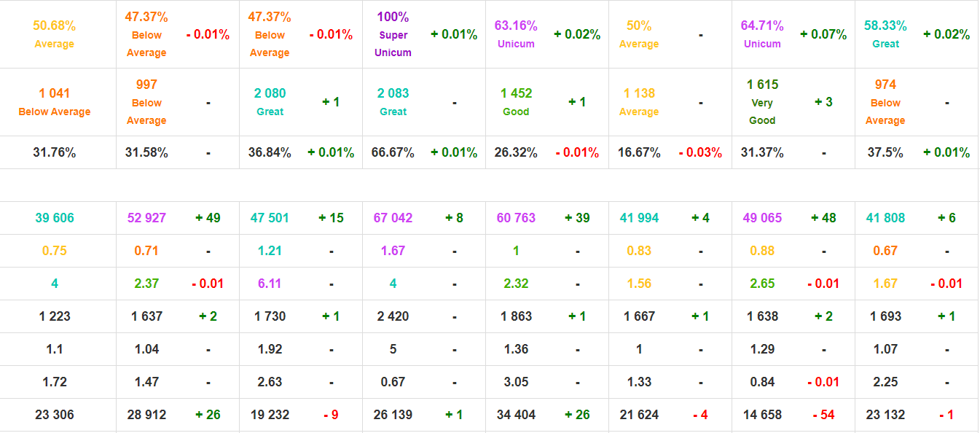Viewport: 980px width, 433px height.
Task: Click the 50.68% Average win rate cell
Action: (54, 34)
